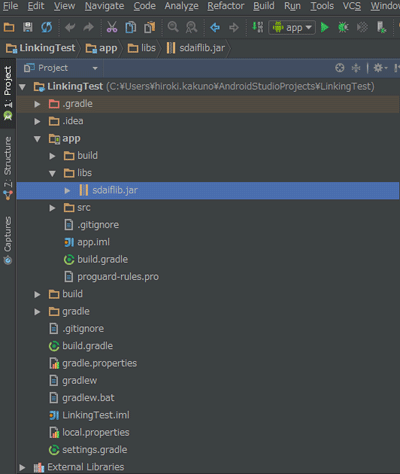The image size is (400, 474).
Task: Click Scroll from Source target icon
Action: coord(339,68)
